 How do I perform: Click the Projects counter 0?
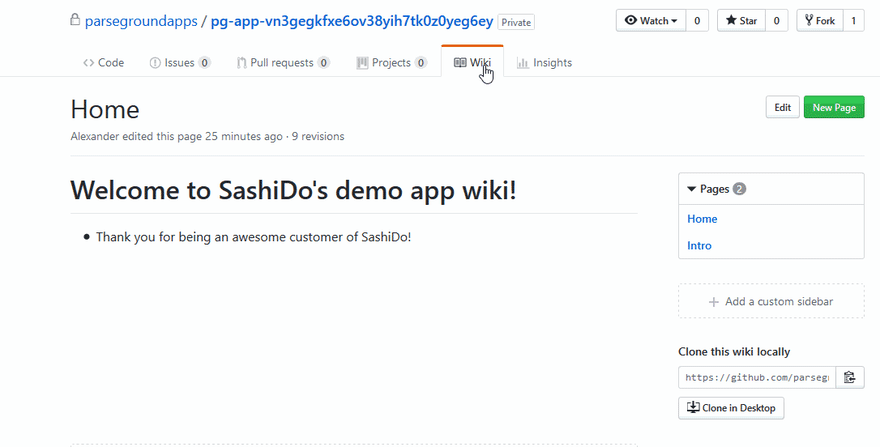(421, 63)
